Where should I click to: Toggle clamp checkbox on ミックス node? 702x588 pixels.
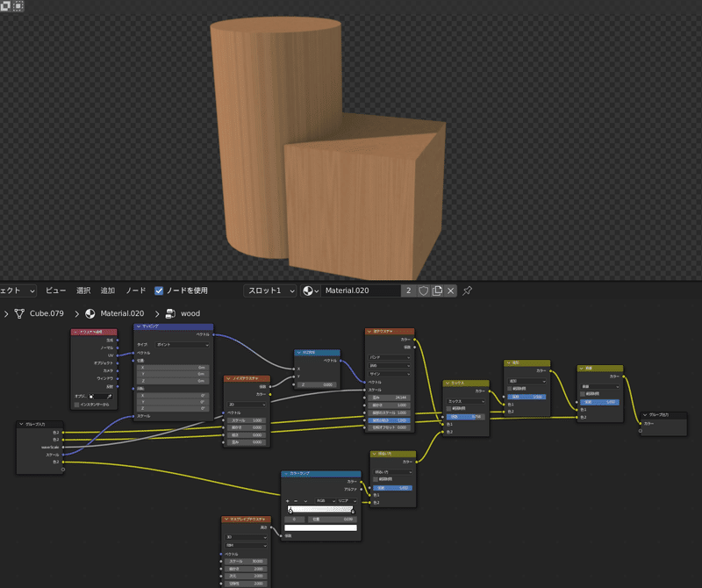(x=449, y=409)
